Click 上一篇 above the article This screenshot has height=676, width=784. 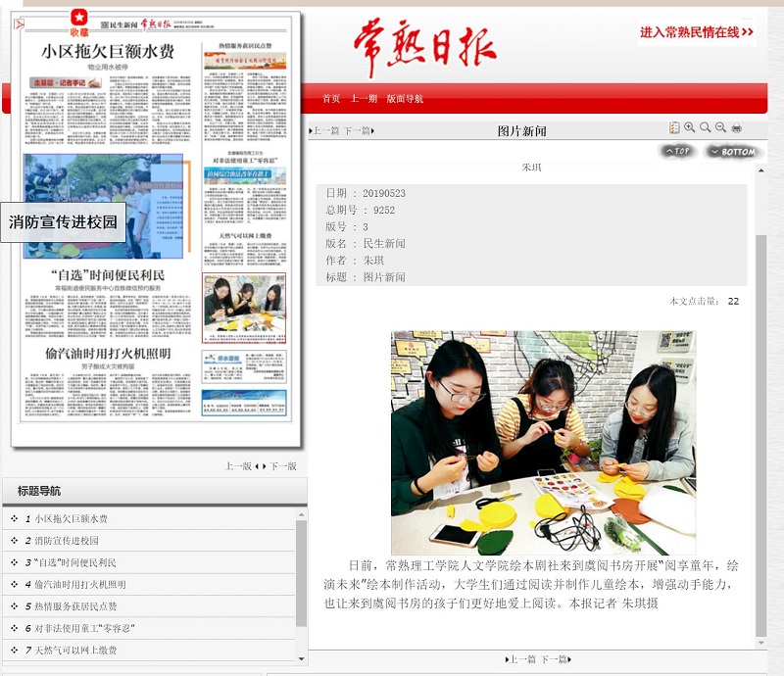pyautogui.click(x=324, y=131)
